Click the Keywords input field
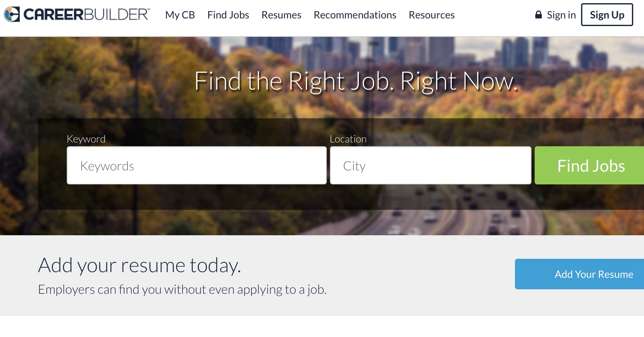 pos(196,165)
